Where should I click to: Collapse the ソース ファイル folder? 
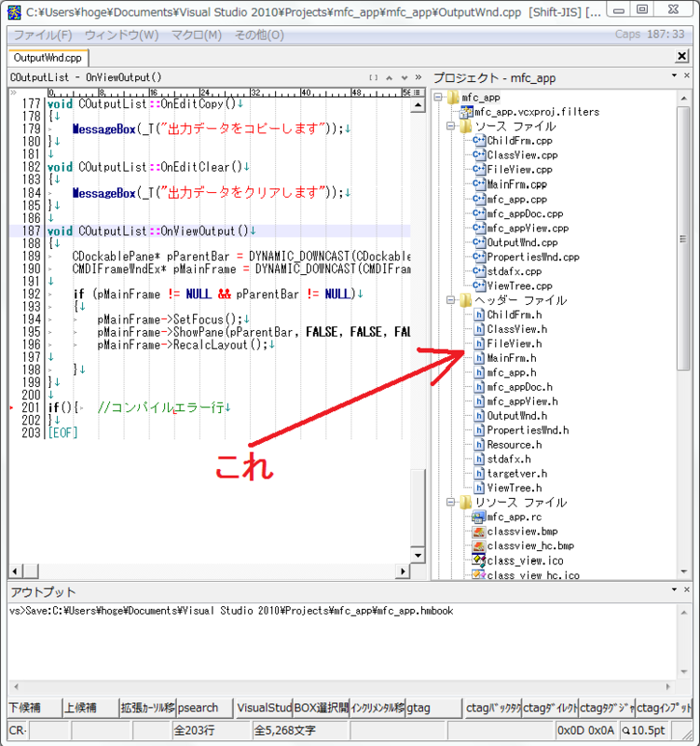coord(450,126)
